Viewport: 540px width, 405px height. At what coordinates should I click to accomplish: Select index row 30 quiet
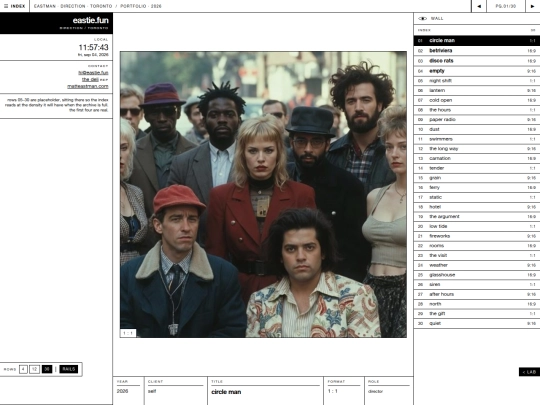(477, 323)
